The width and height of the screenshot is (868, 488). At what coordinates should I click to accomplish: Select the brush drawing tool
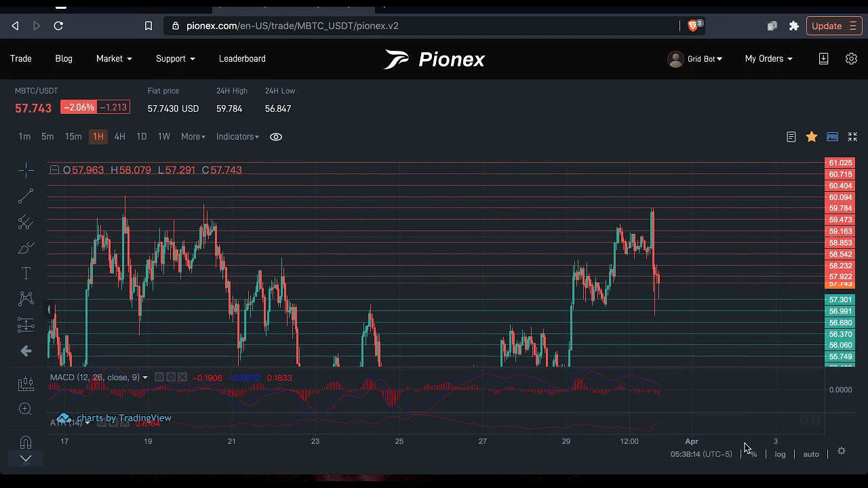[26, 248]
